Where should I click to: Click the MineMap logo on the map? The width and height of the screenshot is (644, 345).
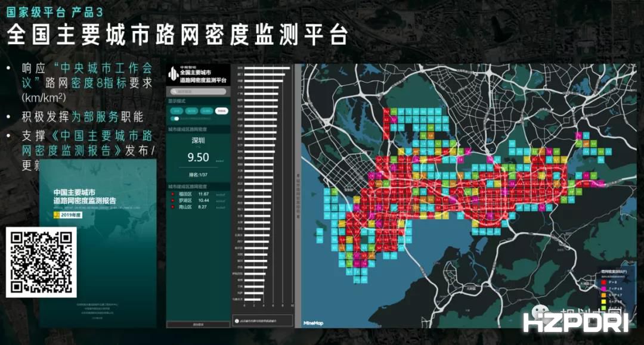[314, 322]
